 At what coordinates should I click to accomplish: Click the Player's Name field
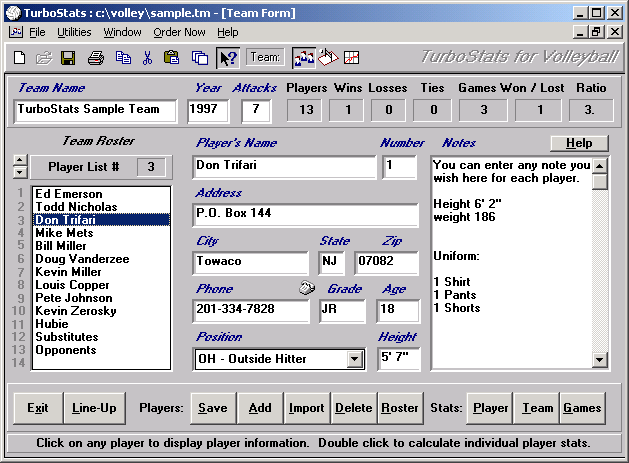click(284, 167)
